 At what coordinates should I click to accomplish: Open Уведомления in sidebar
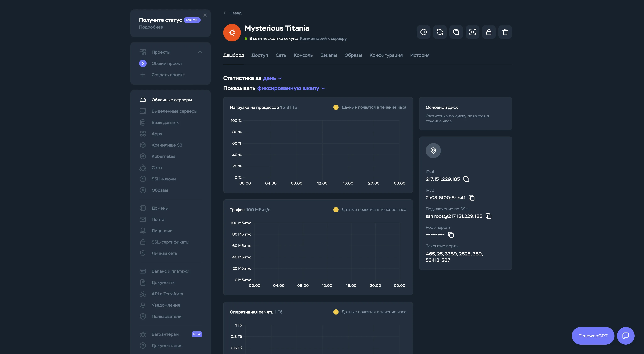pos(170,305)
